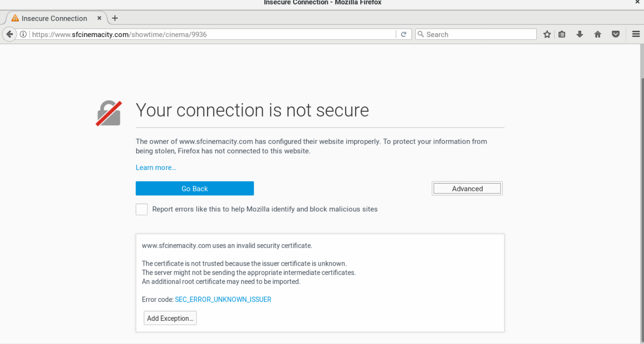Open a new tab with the plus button

[115, 18]
